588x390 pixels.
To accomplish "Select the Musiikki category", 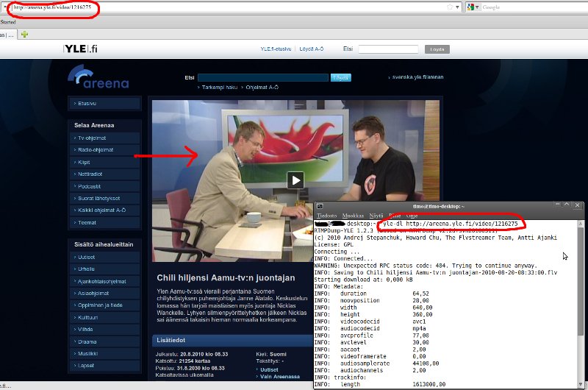I will [x=104, y=354].
